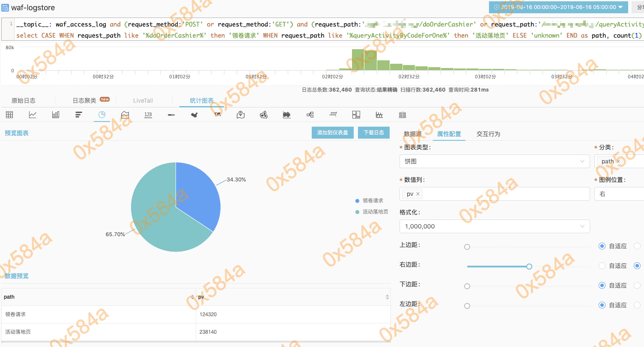Screen dimensions: 644x347
Task: Select the word cloud chart icon
Action: pyautogui.click(x=333, y=115)
